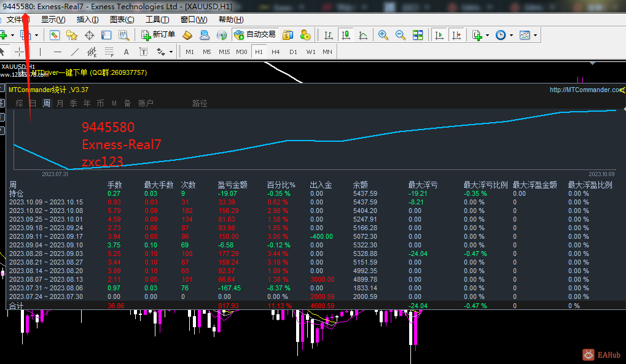Open MetaEditor yellow book icon
This screenshot has width=626, height=364.
[x=187, y=35]
